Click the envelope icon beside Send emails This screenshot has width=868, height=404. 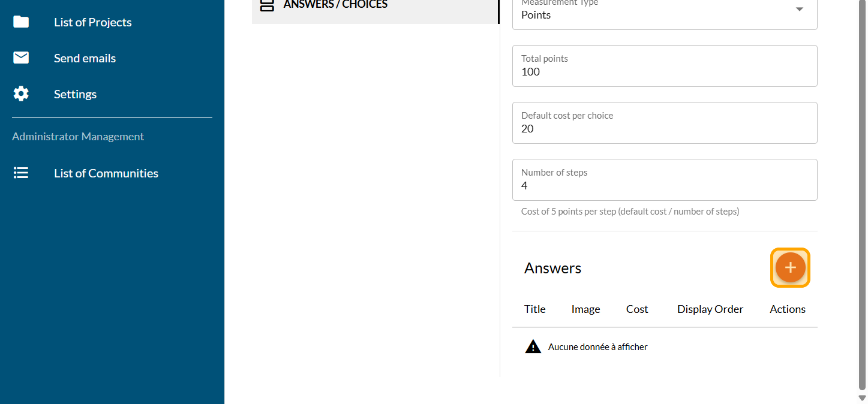21,58
